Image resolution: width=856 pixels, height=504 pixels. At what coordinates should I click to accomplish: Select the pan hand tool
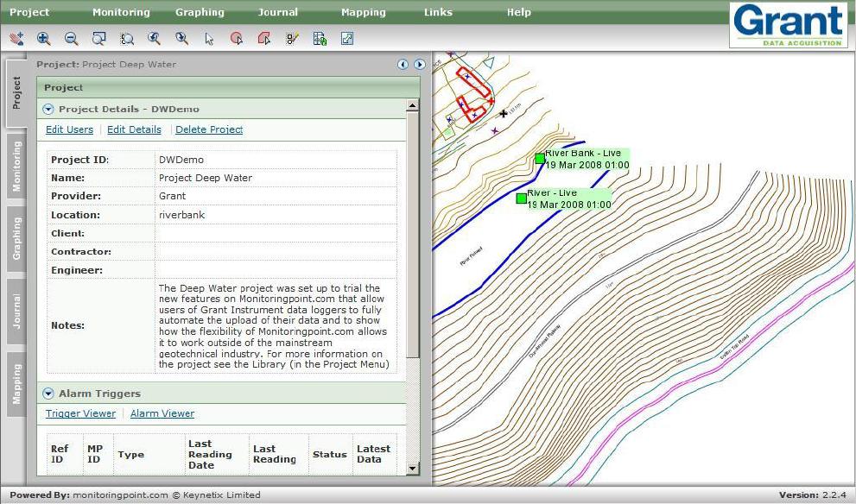pos(16,38)
